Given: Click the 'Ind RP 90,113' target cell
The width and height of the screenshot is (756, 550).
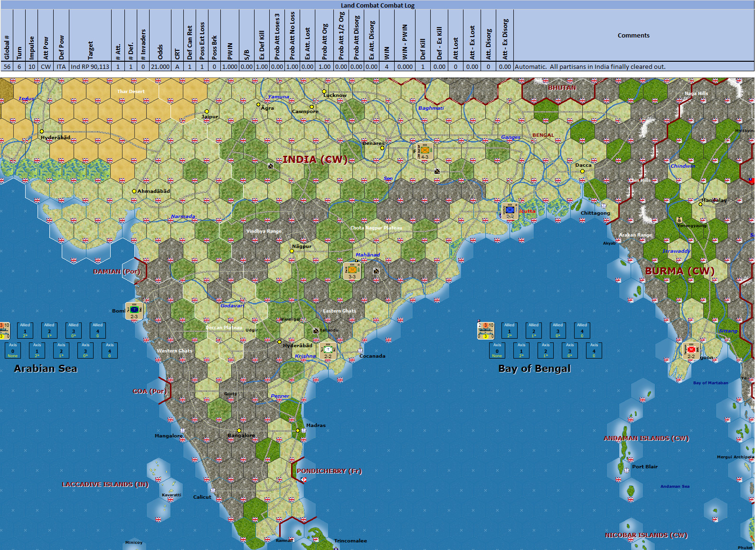Looking at the screenshot, I should [90, 67].
